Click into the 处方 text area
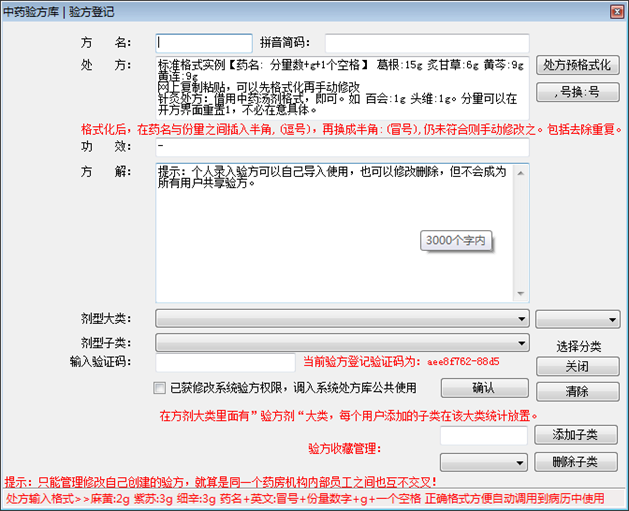 tap(342, 88)
